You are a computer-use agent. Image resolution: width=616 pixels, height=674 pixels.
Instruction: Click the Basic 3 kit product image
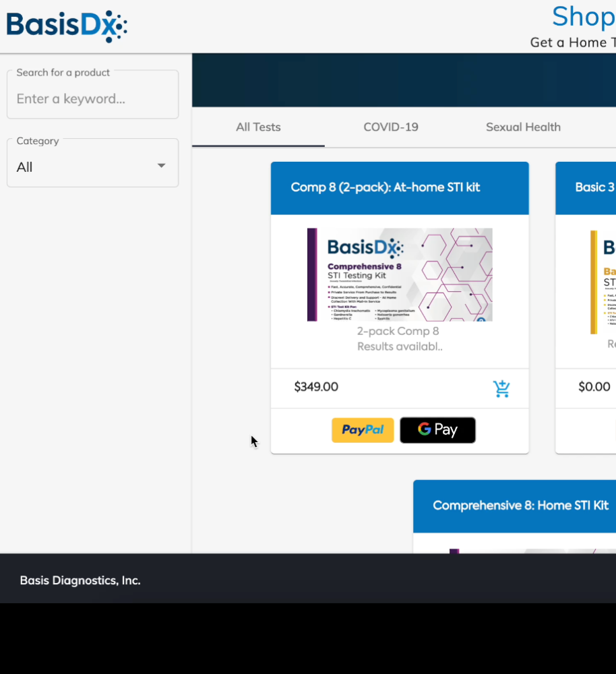[603, 282]
